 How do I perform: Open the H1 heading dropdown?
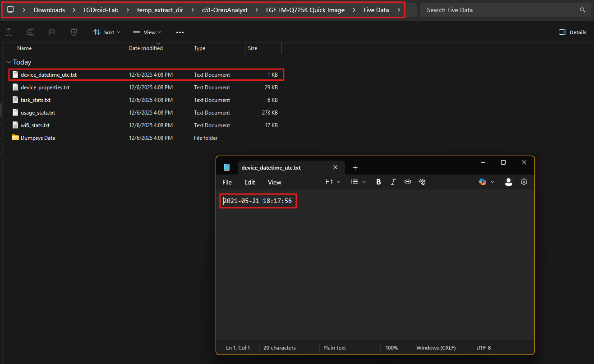click(333, 182)
